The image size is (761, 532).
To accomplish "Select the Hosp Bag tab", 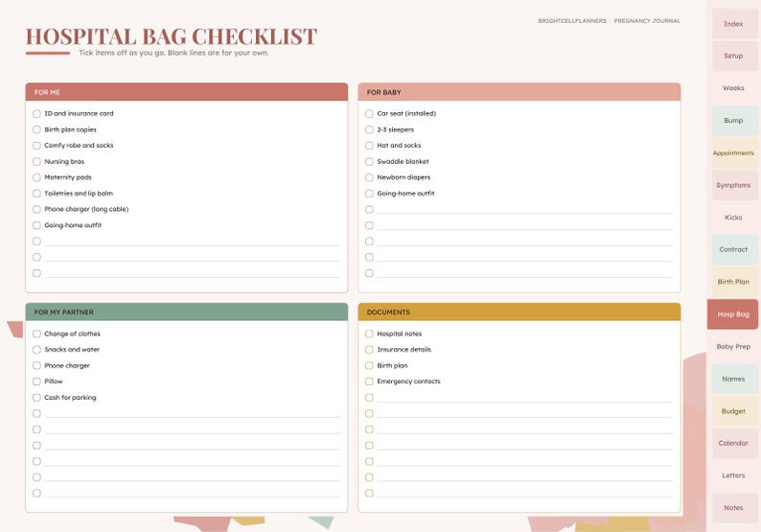I will pos(733,314).
